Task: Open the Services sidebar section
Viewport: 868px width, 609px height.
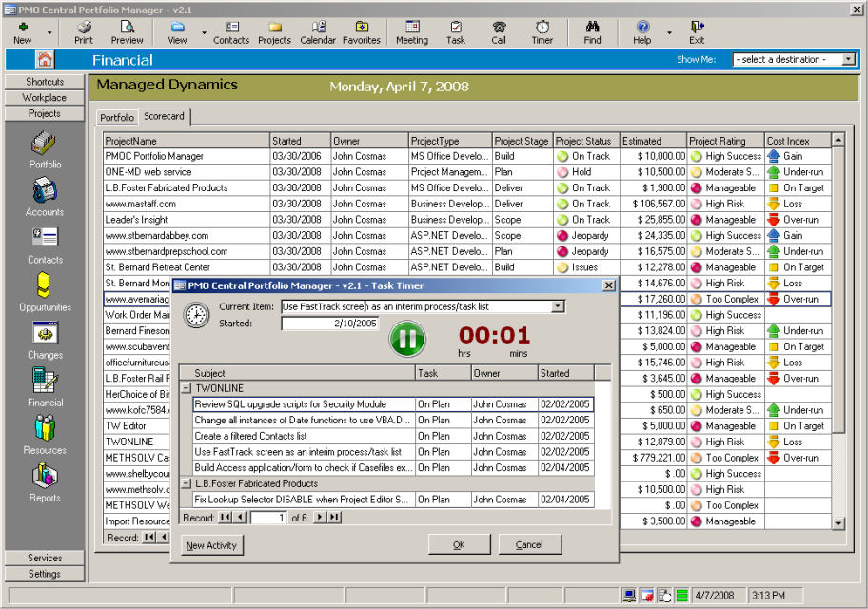Action: point(45,558)
